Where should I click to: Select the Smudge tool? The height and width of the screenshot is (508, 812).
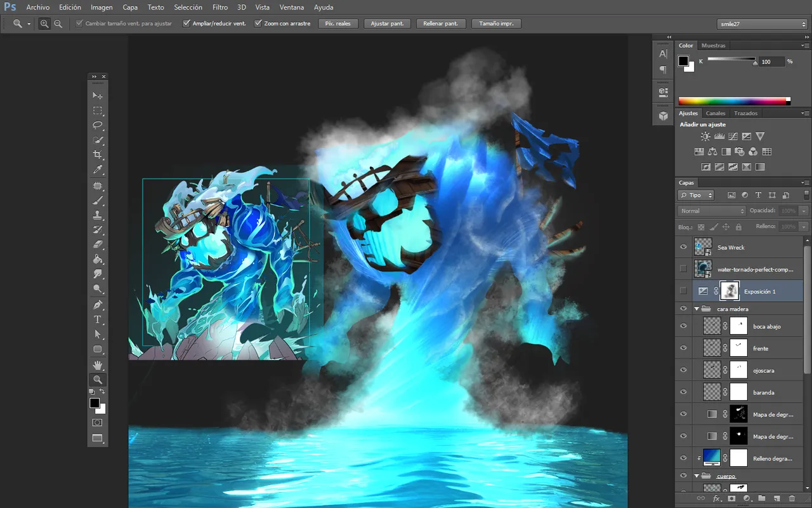click(x=98, y=274)
